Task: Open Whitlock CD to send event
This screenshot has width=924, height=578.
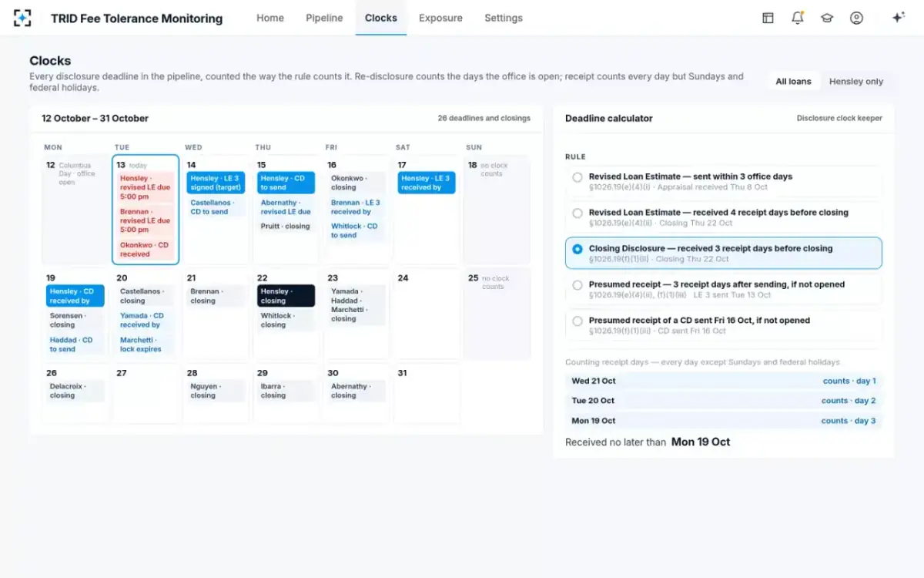Action: coord(357,230)
